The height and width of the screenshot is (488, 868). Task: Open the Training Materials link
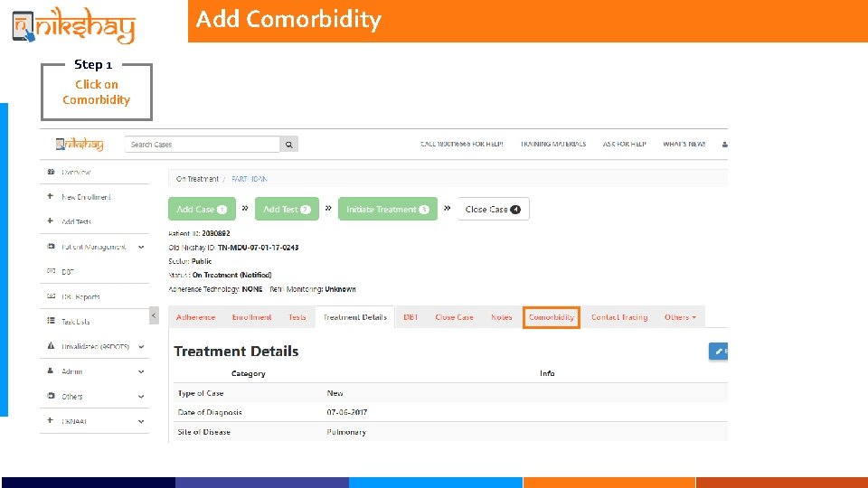553,144
